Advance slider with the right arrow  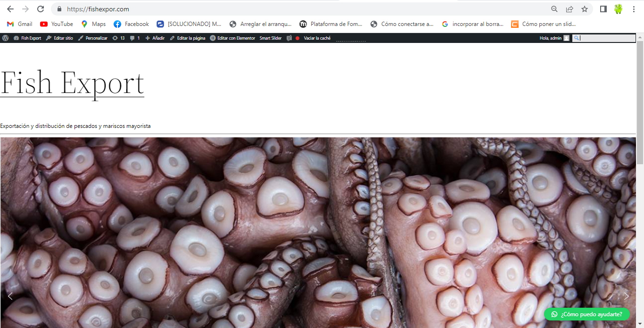627,296
